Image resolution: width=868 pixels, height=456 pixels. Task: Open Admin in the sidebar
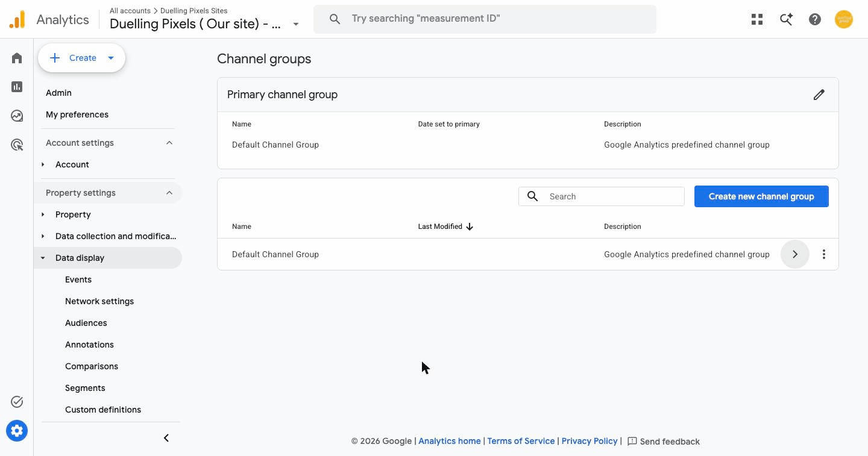coord(58,93)
